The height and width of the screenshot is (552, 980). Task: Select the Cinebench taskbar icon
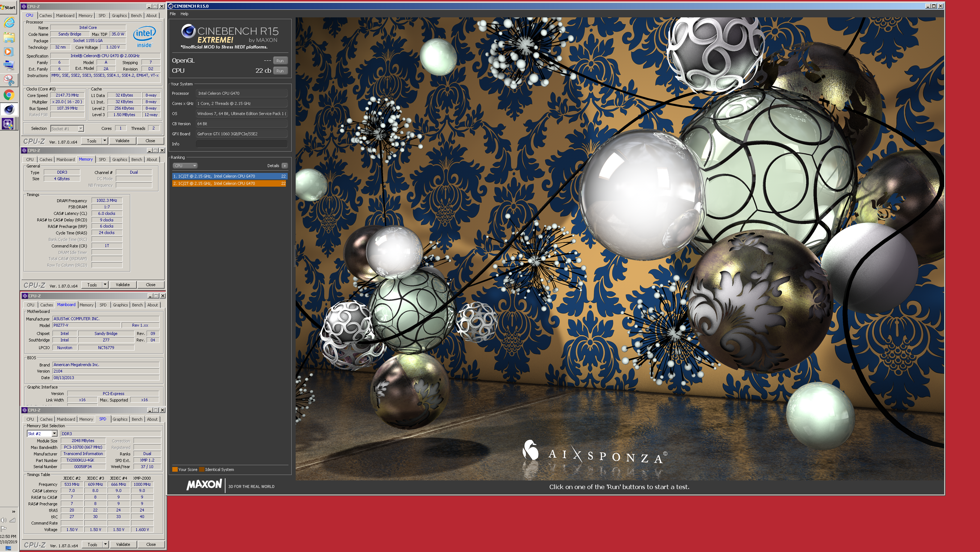pyautogui.click(x=9, y=109)
